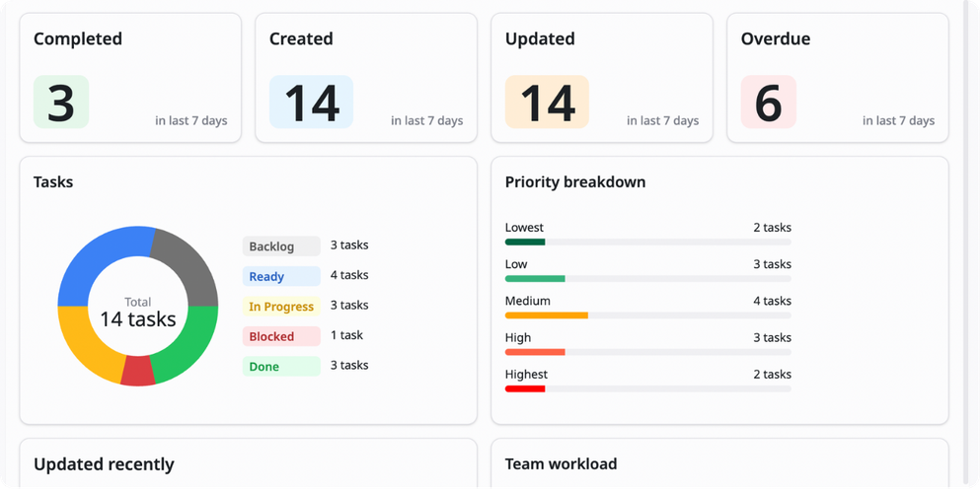980x490 pixels.
Task: Click the 'Updated' card title
Action: point(540,38)
